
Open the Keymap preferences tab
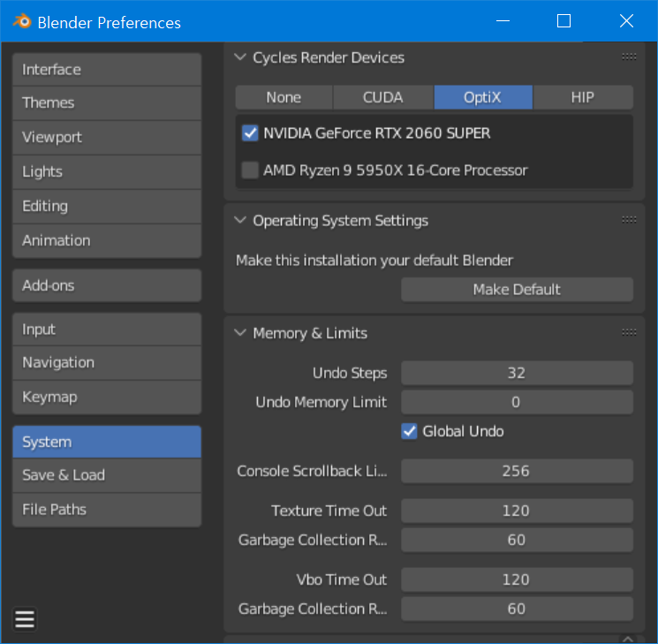click(x=107, y=398)
